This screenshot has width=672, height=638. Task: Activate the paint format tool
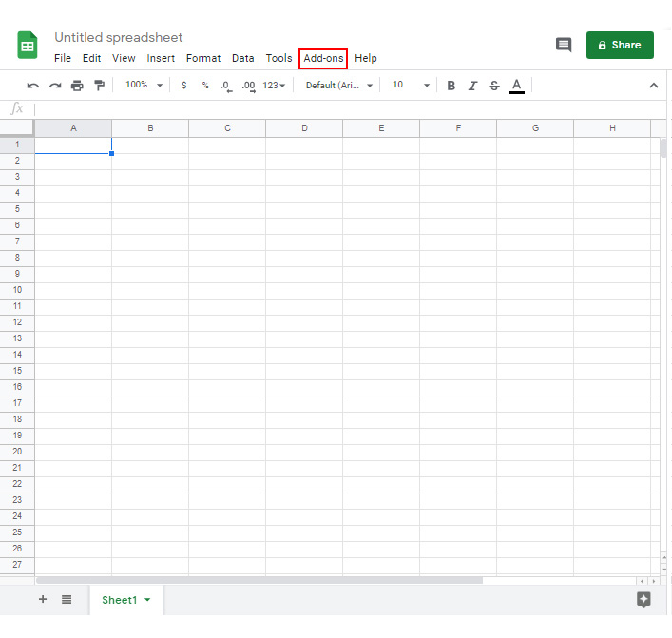click(x=100, y=86)
